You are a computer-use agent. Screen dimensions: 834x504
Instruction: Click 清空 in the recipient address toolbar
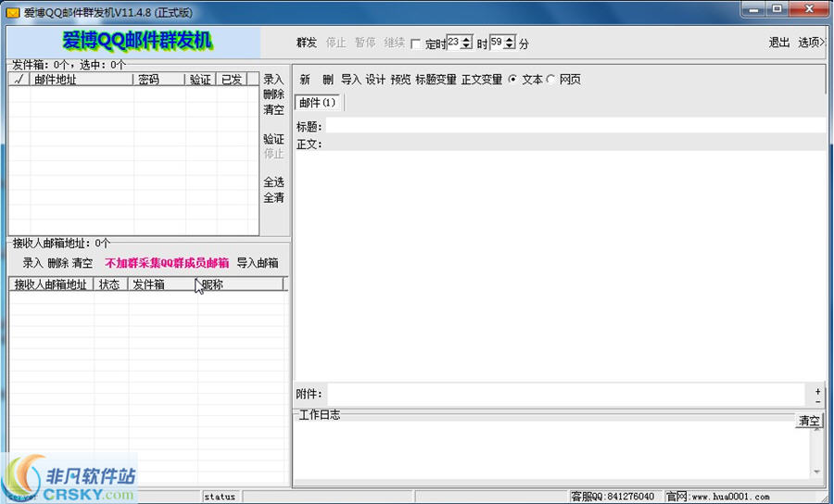tap(82, 263)
